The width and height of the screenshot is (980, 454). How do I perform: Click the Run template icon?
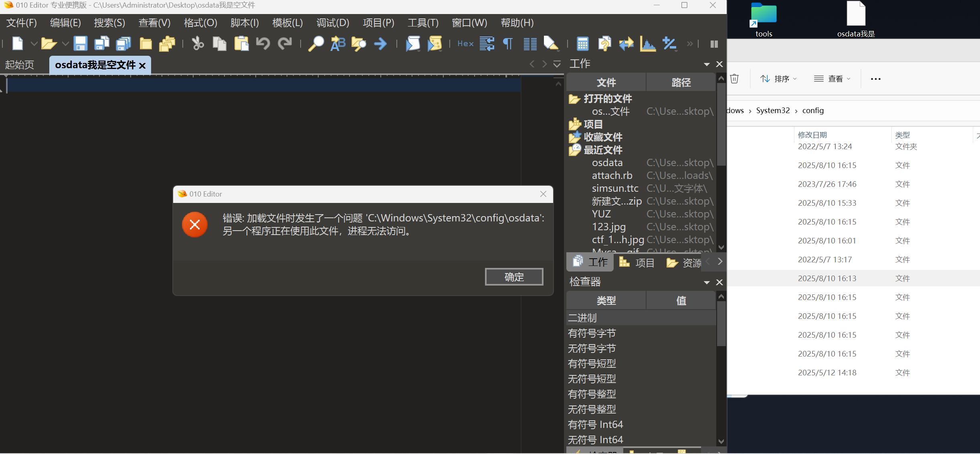[434, 43]
